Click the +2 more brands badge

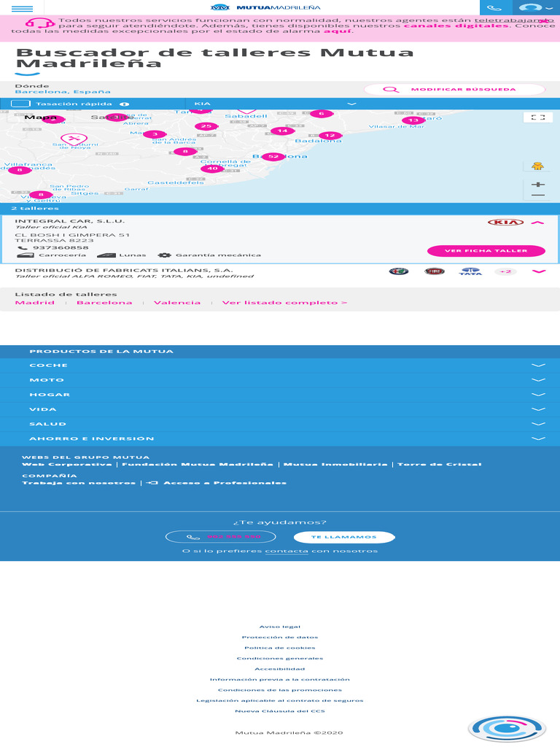click(x=505, y=271)
